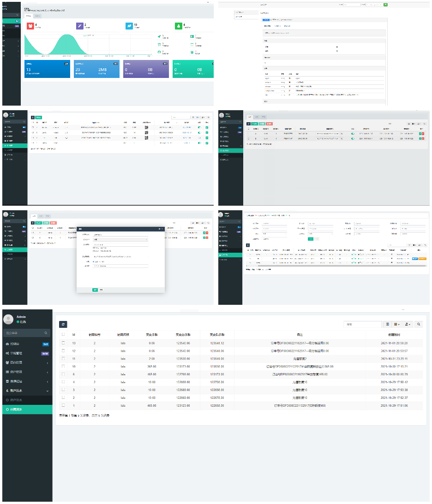Open the columns grid dropdown in the table toolbar
The image size is (432, 504).
click(x=397, y=325)
